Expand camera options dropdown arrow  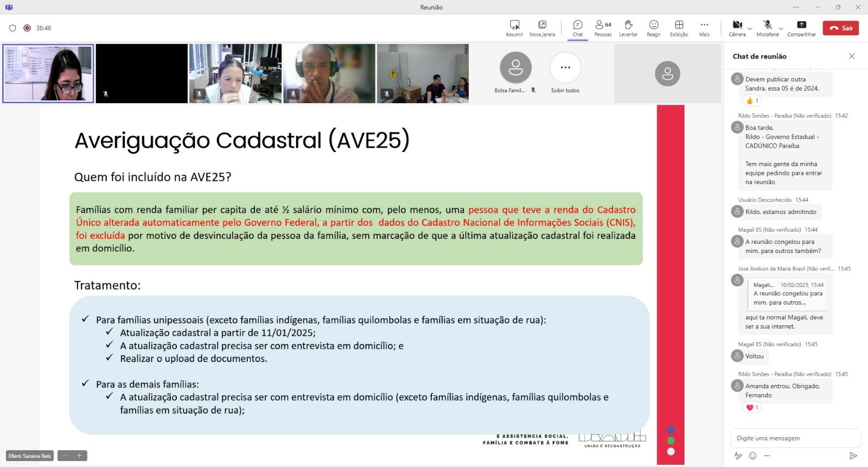pos(750,28)
